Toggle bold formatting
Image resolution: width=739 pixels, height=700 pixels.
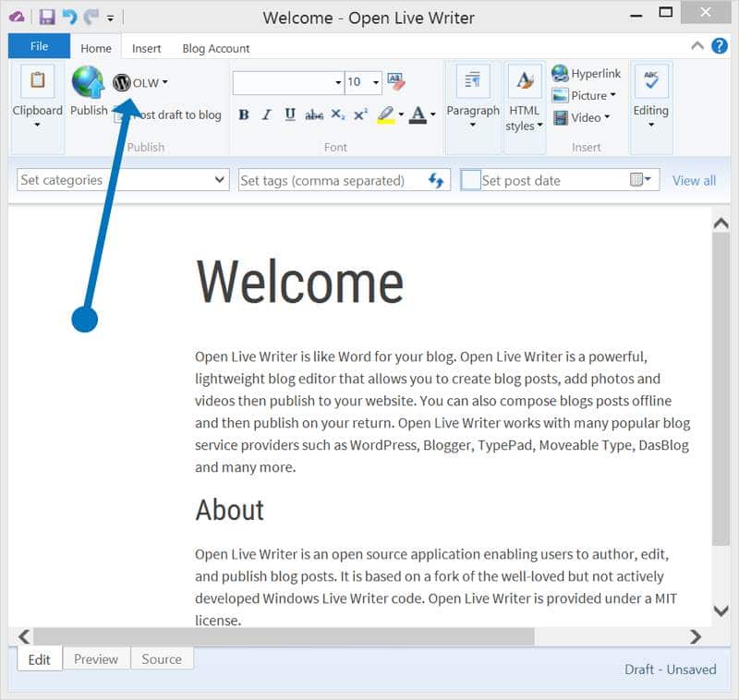pos(244,115)
